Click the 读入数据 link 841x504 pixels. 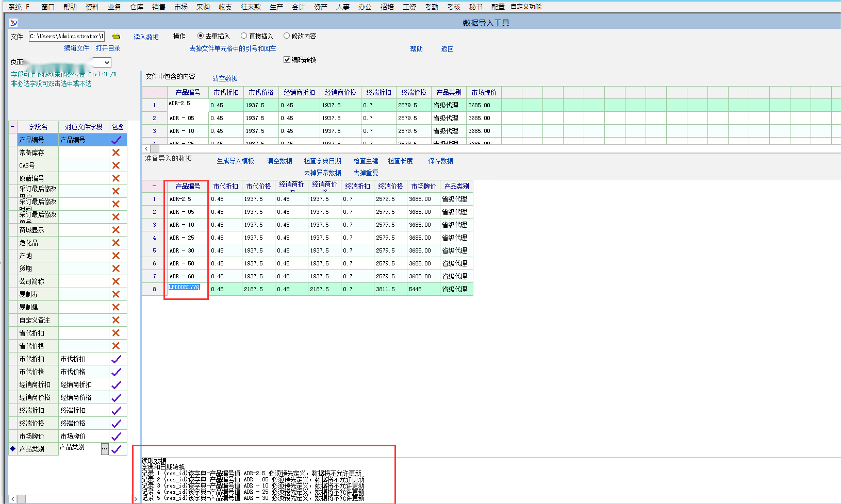point(146,37)
